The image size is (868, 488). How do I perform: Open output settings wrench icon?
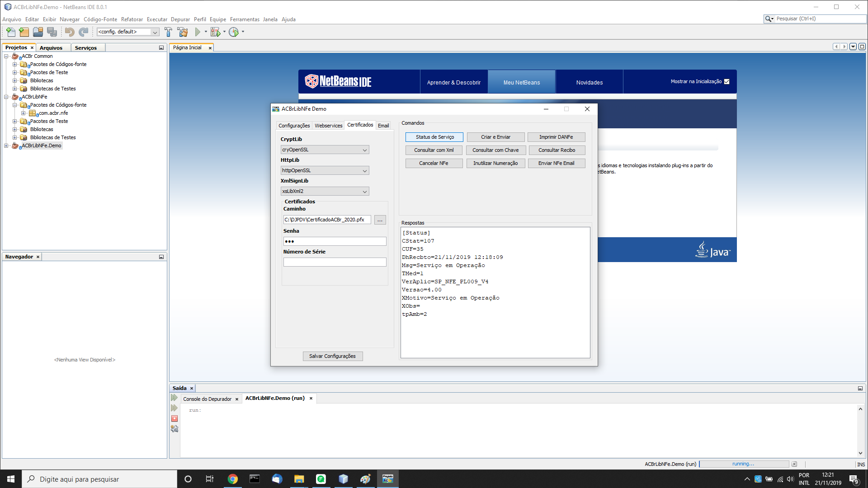(175, 429)
